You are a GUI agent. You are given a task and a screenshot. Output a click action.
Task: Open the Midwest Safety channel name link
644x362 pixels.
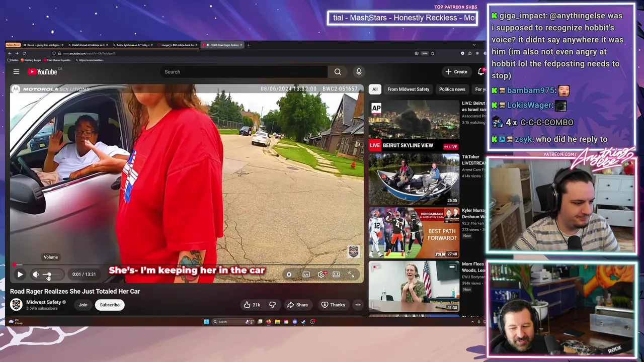click(x=43, y=302)
